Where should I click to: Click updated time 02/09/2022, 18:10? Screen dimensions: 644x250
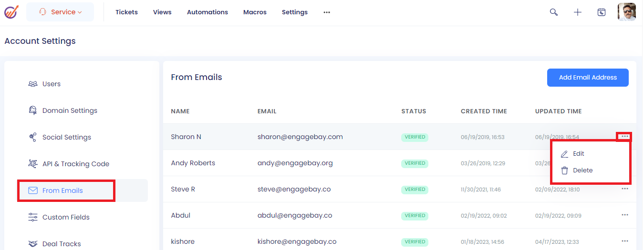[558, 190]
